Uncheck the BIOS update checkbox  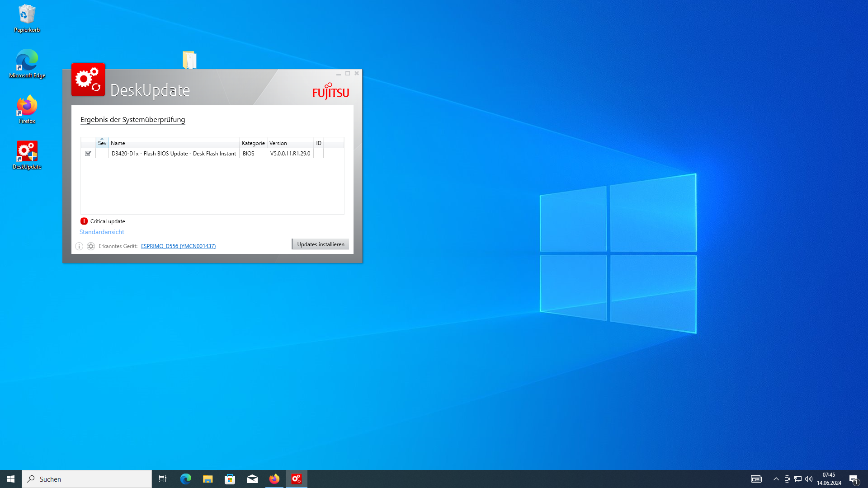click(x=88, y=154)
